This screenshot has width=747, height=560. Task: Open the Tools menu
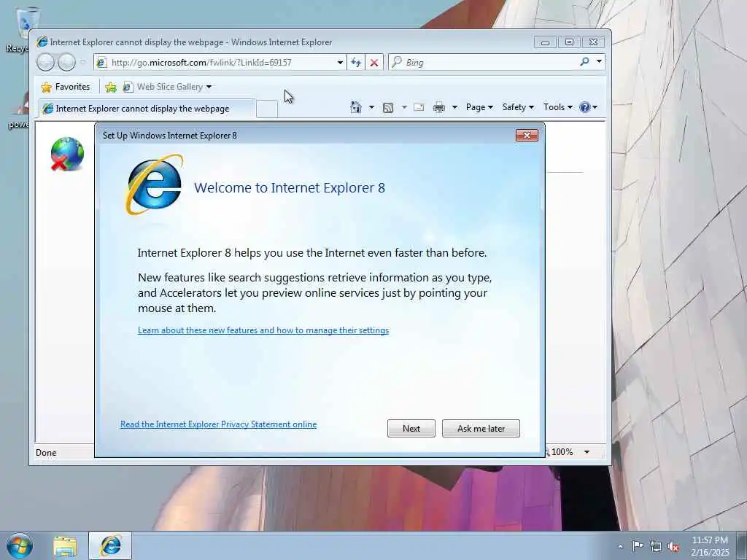pos(558,107)
